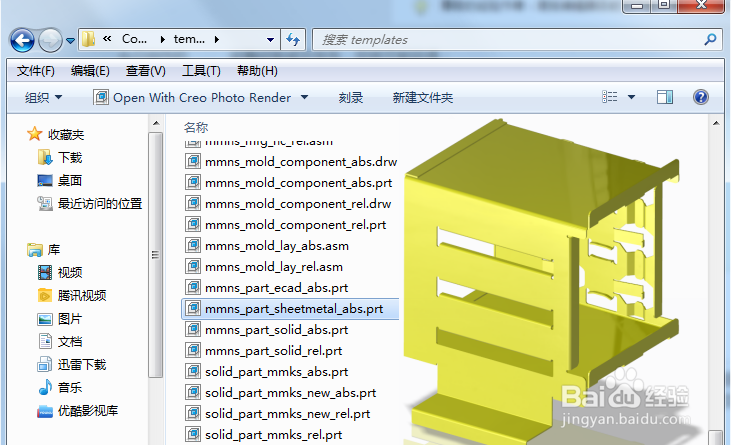Image resolution: width=731 pixels, height=445 pixels.
Task: Expand the Open With dropdown arrow
Action: [304, 97]
